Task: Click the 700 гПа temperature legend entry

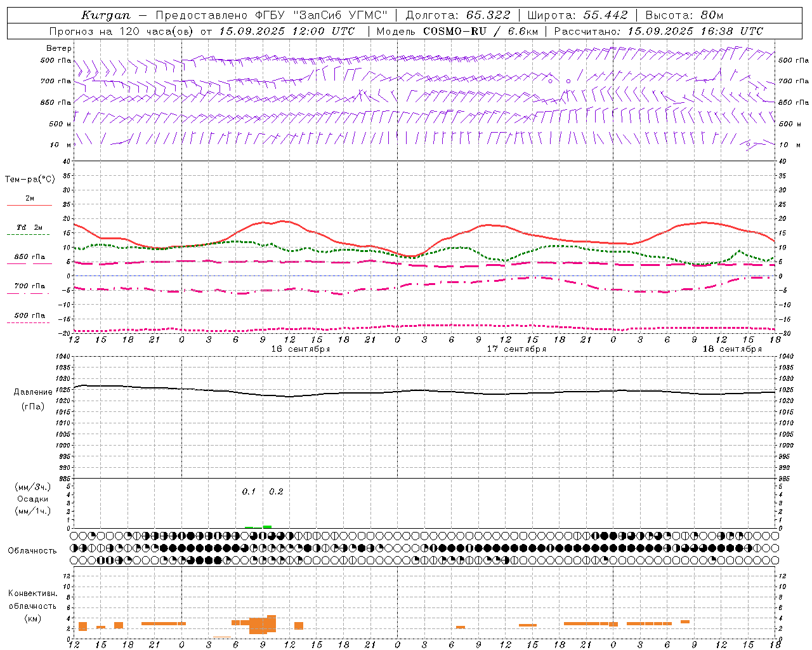Action: coord(29,286)
